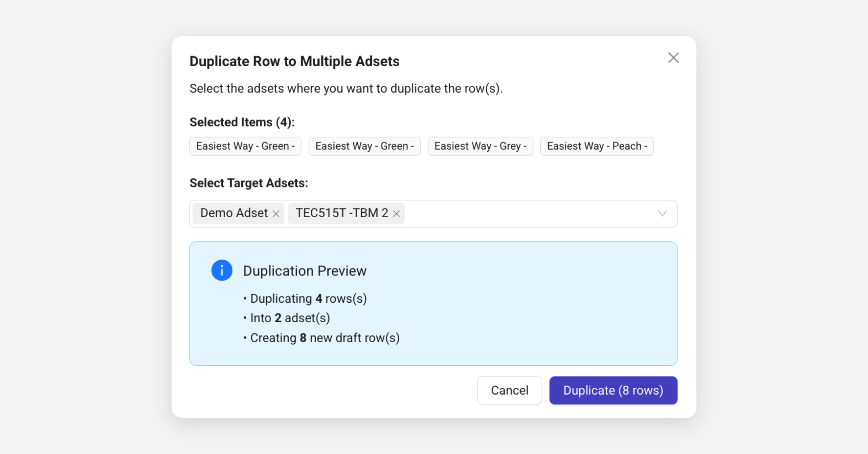Viewport: 868px width, 454px height.
Task: Click the Selected Items (4) label
Action: 242,122
